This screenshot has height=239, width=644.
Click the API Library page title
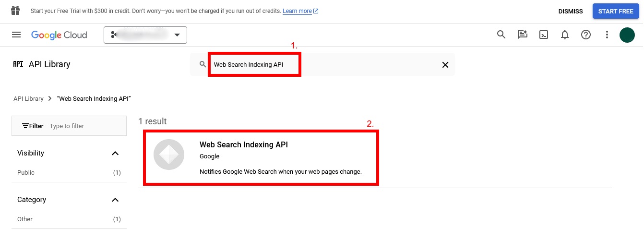click(x=49, y=64)
